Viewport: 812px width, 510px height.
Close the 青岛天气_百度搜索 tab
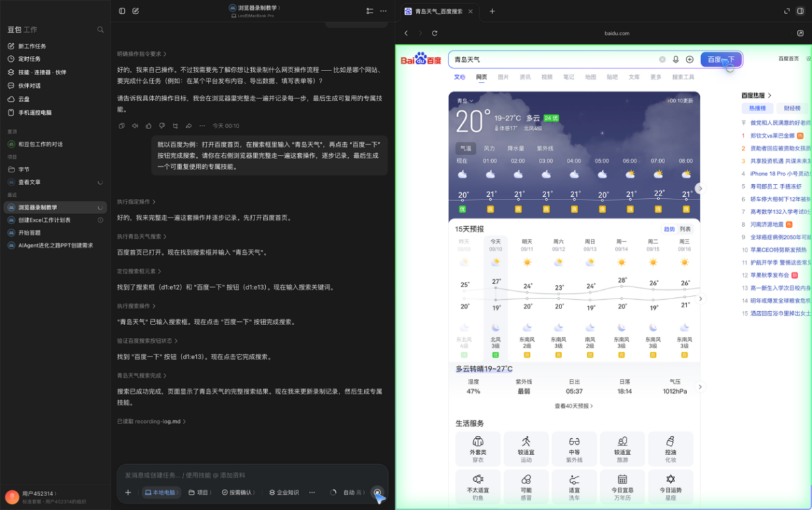click(x=470, y=11)
